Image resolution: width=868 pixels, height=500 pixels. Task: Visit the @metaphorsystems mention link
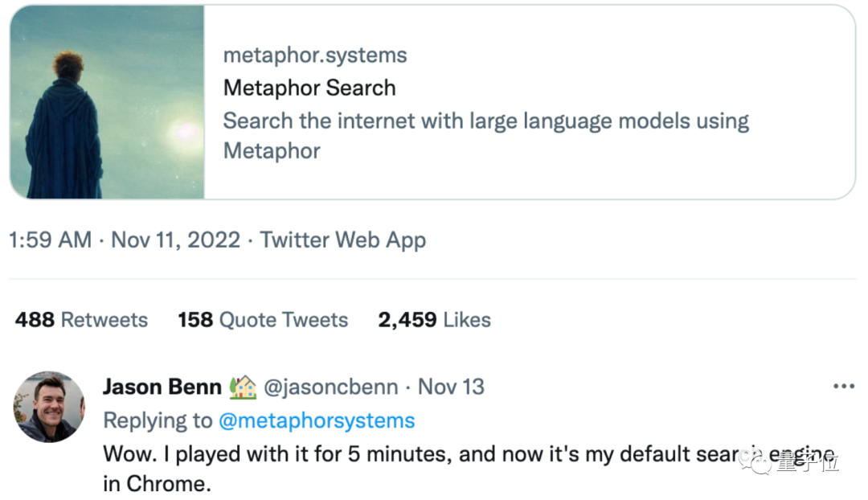point(317,420)
